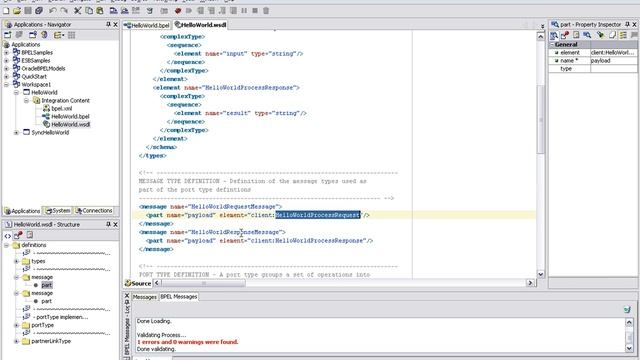Expand the partnerLinkType folder in Structure
The width and height of the screenshot is (640, 360).
tap(16, 341)
